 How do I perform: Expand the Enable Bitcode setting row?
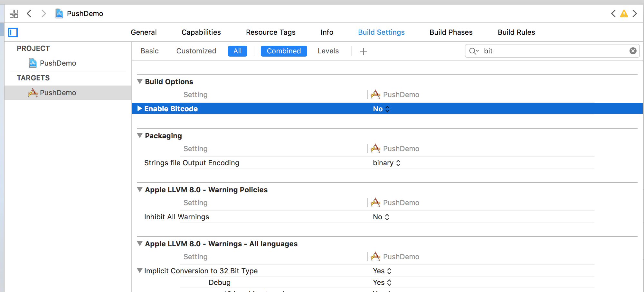tap(140, 109)
